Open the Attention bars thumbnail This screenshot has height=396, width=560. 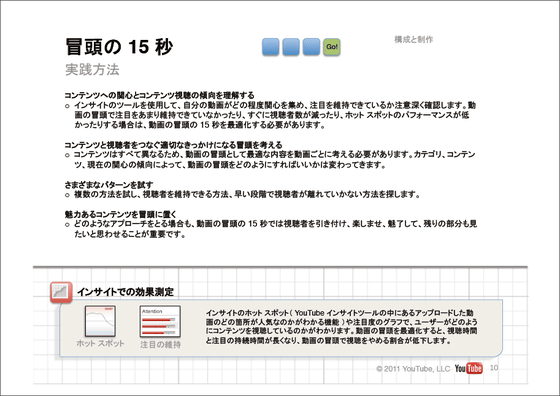click(160, 321)
